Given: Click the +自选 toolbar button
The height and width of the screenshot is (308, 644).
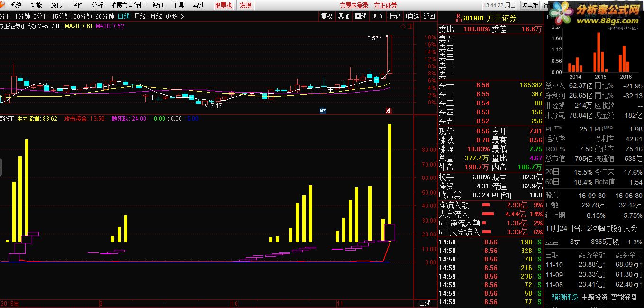Looking at the screenshot, I should point(411,16).
